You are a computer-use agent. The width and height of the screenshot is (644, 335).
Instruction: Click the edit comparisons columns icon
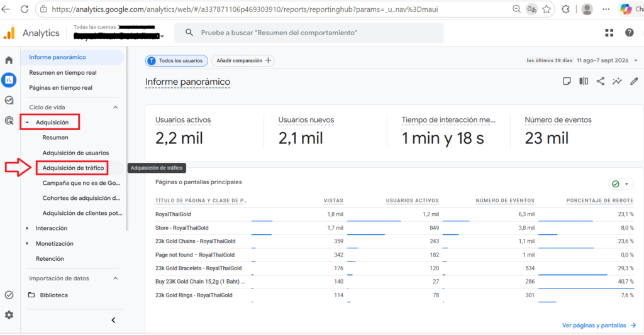click(584, 81)
